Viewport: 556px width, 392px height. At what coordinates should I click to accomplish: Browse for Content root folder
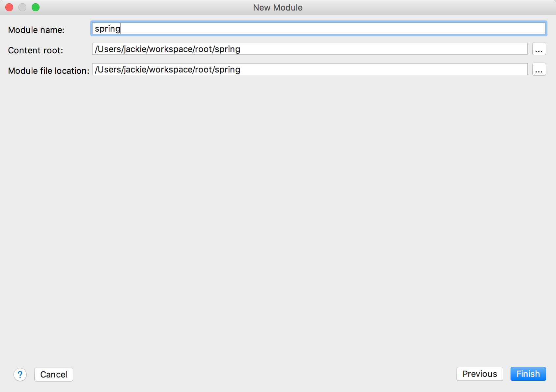coord(539,49)
